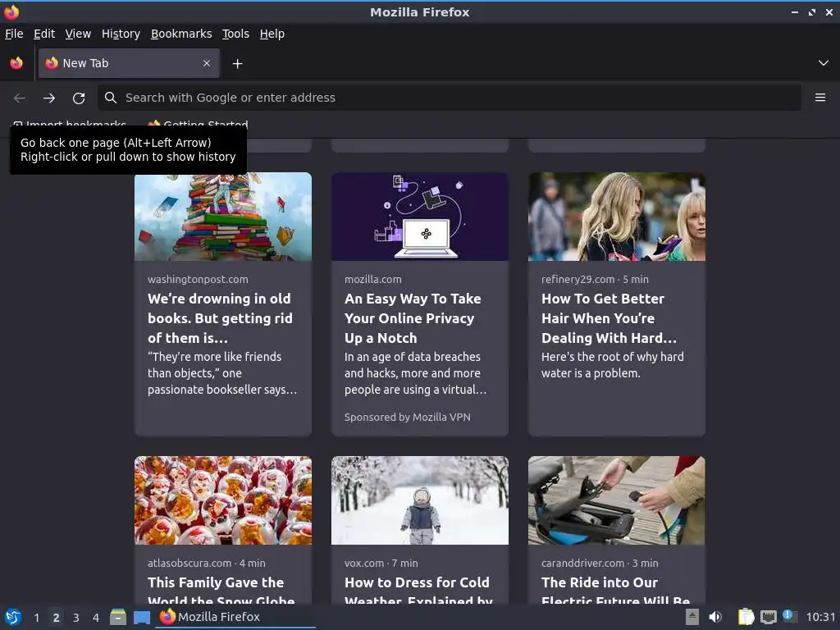Open 'This Family Gave the World' headline
840x630 pixels.
221,590
